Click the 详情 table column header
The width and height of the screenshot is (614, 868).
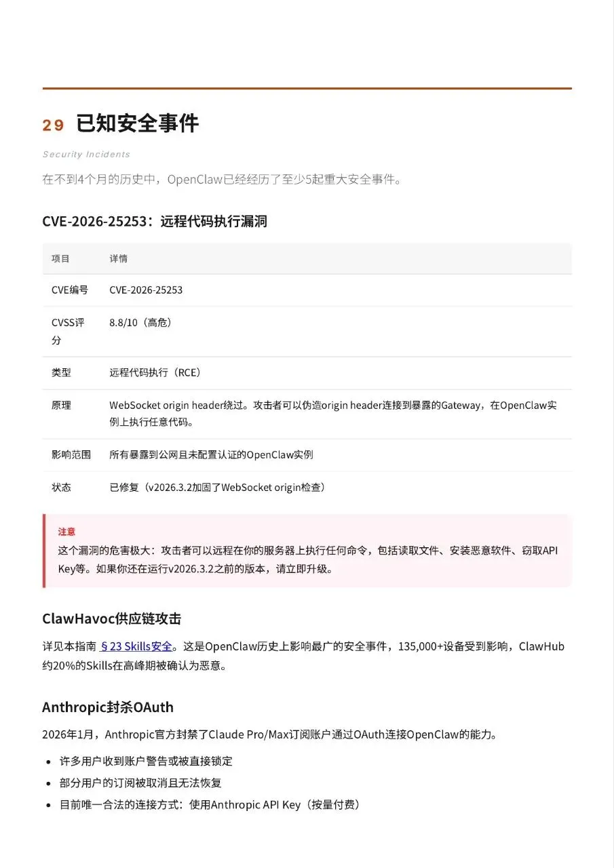click(118, 258)
